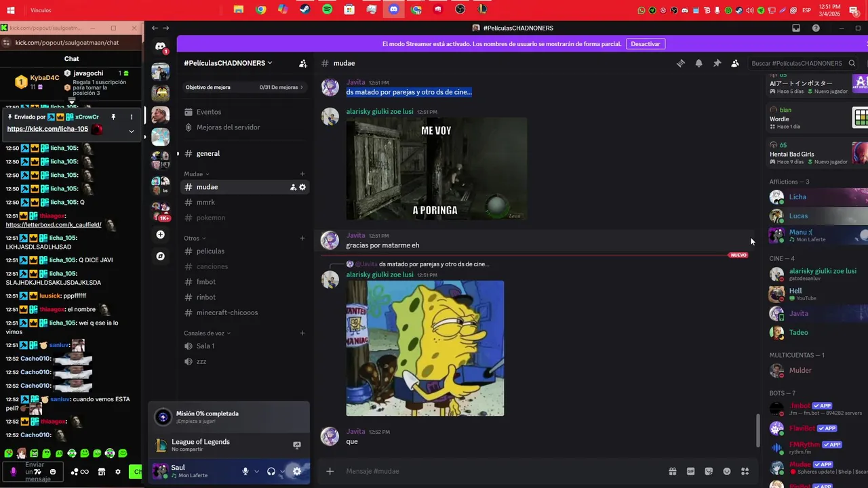The width and height of the screenshot is (868, 488).
Task: Open the SpongeBob GIF in chat
Action: click(425, 348)
